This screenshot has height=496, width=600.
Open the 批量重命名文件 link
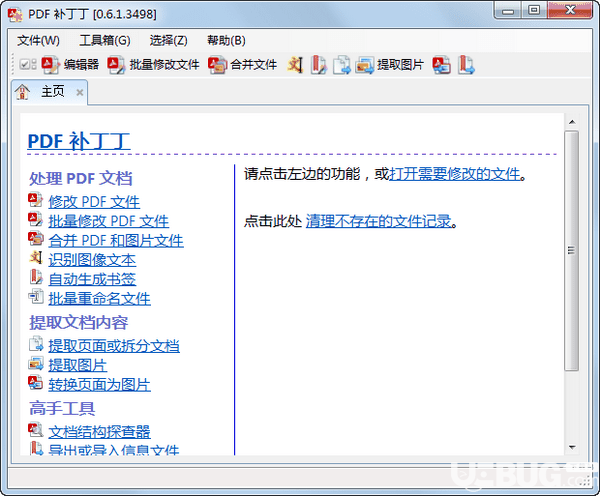click(x=99, y=299)
